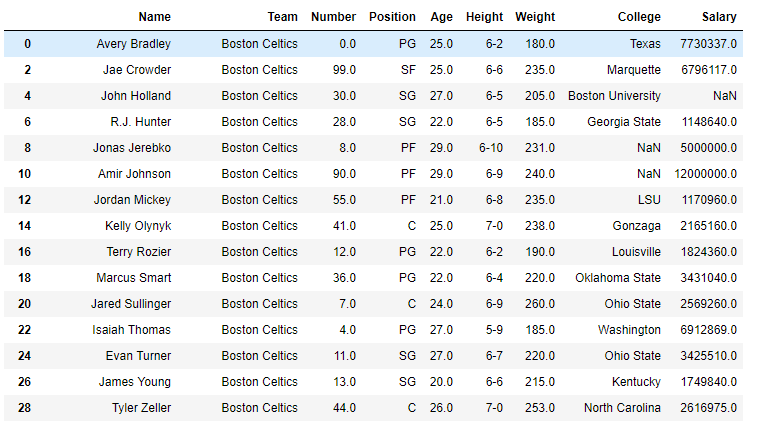Click the Oklahoma State college cell
Screen dimensions: 765x426
(x=618, y=278)
